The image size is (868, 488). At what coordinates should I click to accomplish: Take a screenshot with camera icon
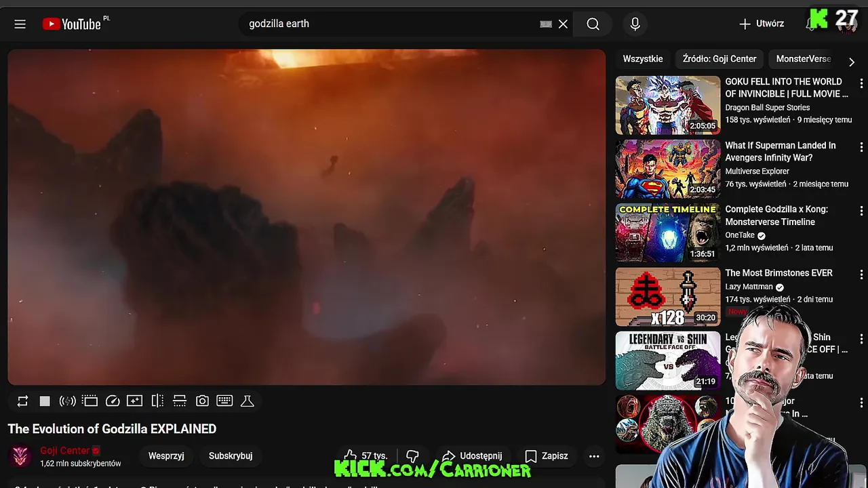coord(202,401)
